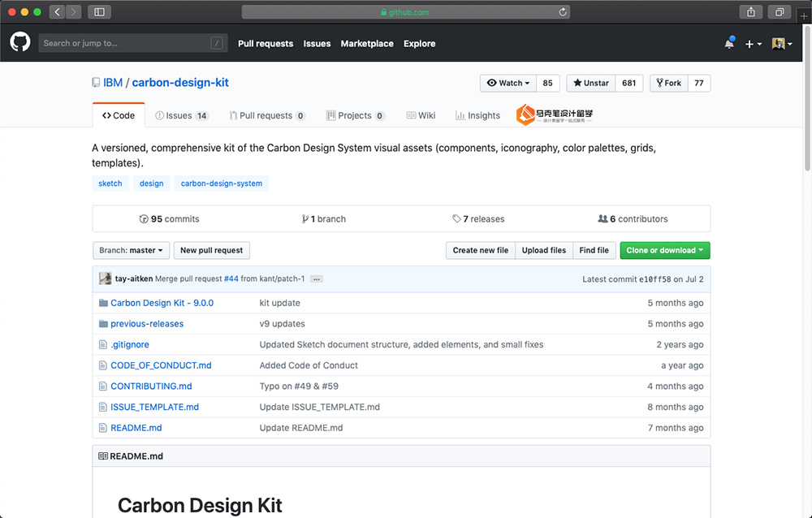Click the Fork repository button
The height and width of the screenshot is (518, 812).
click(x=668, y=83)
